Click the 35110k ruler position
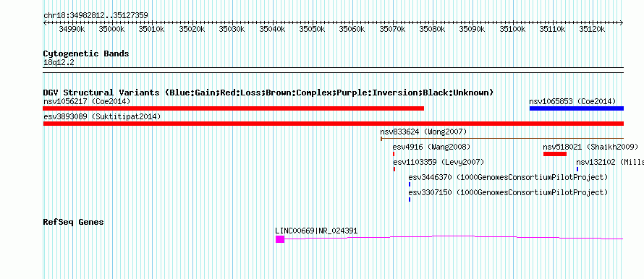This screenshot has width=644, height=279. click(552, 30)
